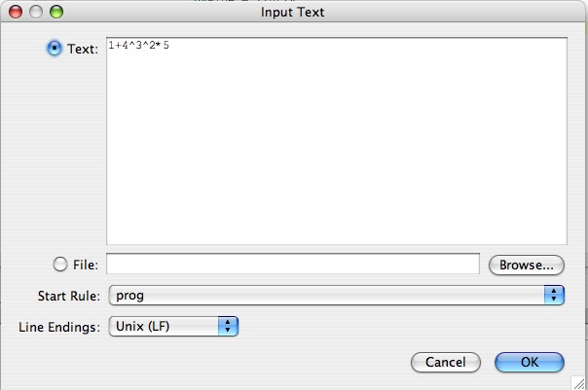Confirm the dialog with OK
Viewport: 588px width, 390px height.
[x=529, y=362]
